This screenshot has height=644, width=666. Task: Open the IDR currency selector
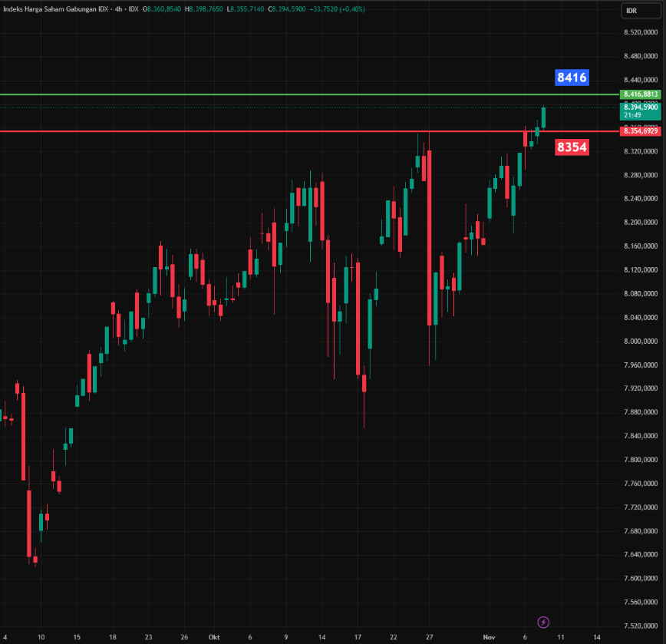(633, 10)
